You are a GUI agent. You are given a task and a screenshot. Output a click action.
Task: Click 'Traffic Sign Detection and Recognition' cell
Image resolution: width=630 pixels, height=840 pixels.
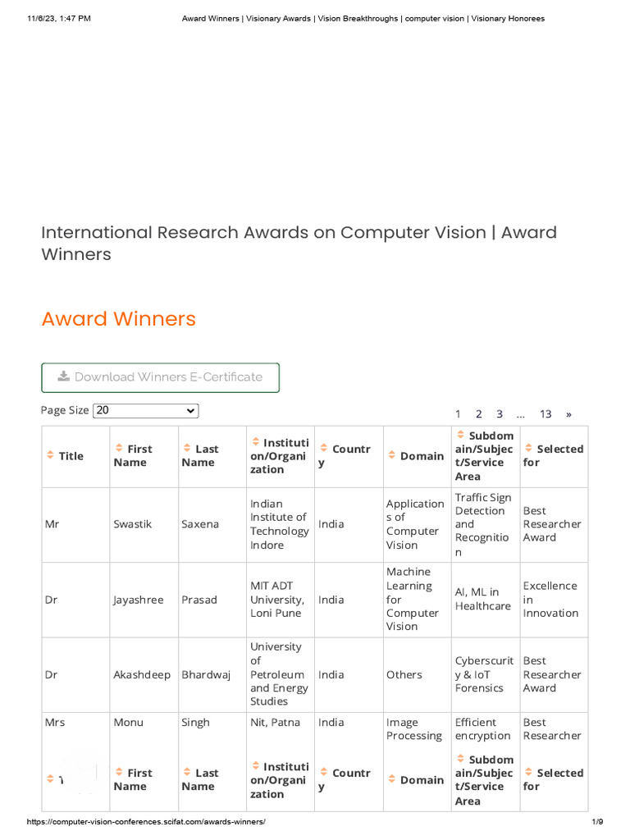(484, 524)
